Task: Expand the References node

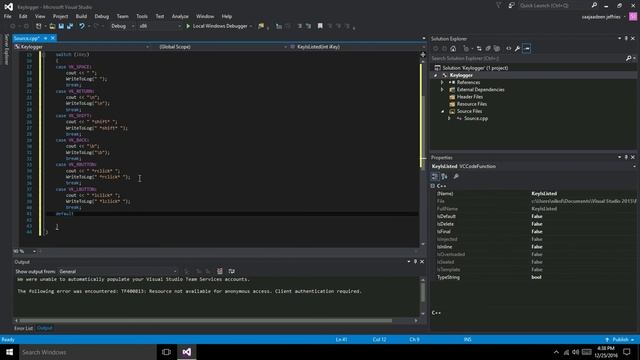Action: point(442,82)
